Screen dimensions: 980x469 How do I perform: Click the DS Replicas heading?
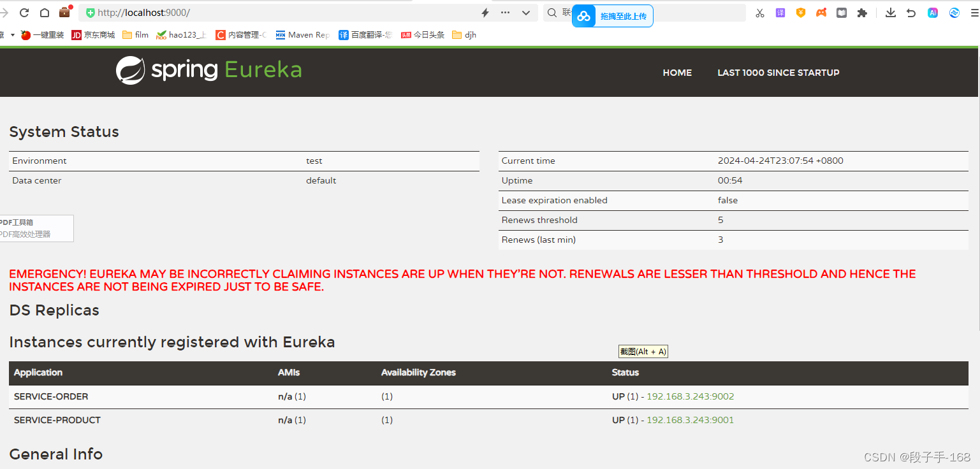point(54,310)
